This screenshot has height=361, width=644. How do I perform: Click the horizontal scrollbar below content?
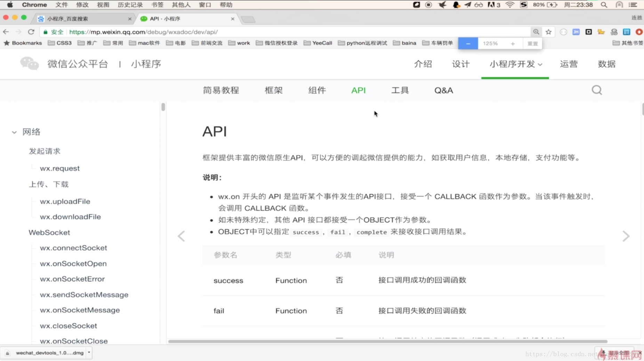(388, 342)
